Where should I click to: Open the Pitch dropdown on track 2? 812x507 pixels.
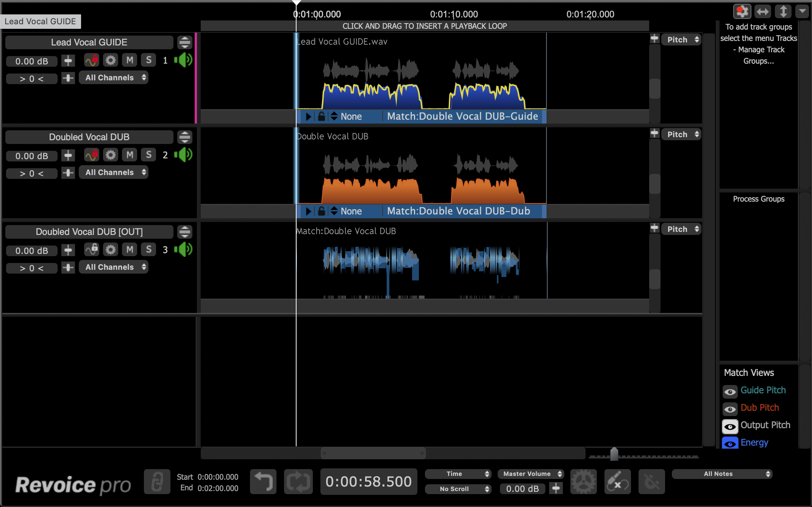click(681, 135)
